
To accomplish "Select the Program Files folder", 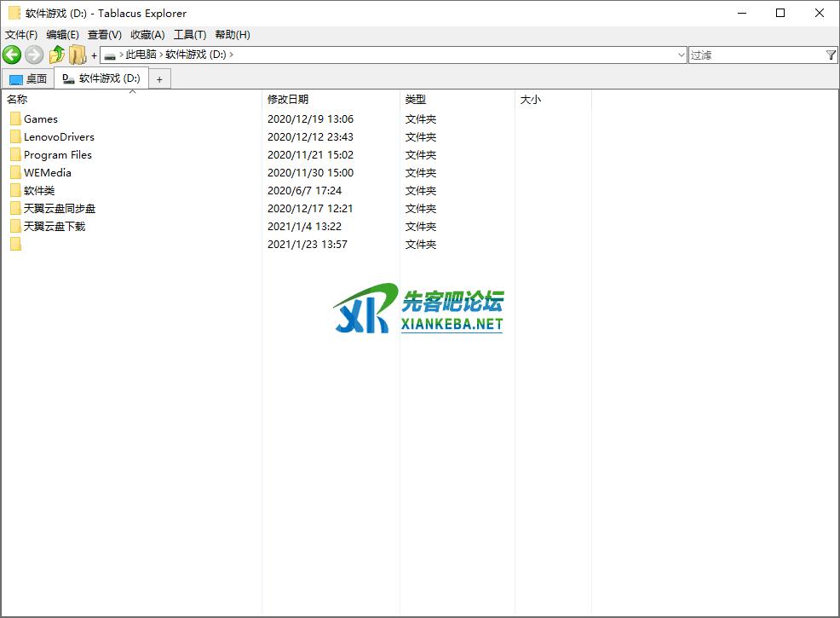I will pyautogui.click(x=57, y=155).
